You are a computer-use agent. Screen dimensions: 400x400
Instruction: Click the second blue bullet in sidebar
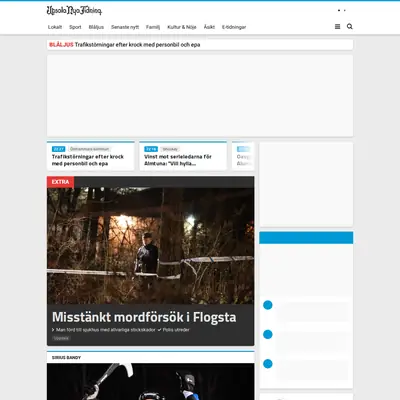click(268, 334)
